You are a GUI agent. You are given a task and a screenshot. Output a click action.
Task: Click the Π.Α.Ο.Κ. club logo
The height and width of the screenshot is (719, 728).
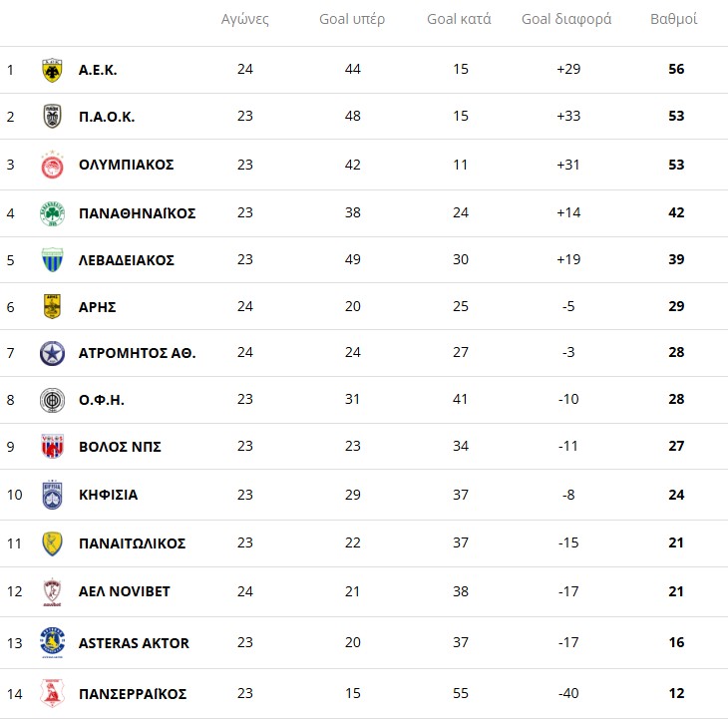click(52, 117)
